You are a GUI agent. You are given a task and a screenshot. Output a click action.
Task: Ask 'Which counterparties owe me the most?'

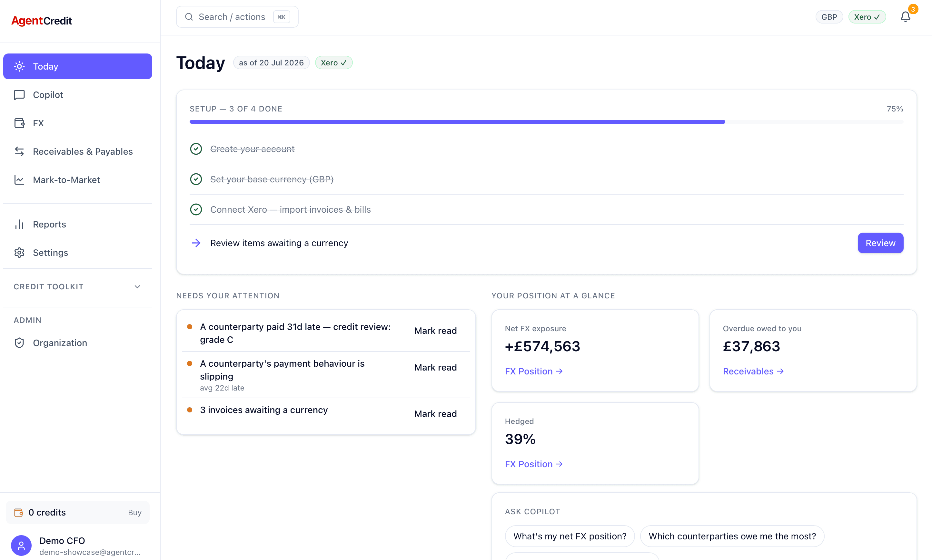732,536
